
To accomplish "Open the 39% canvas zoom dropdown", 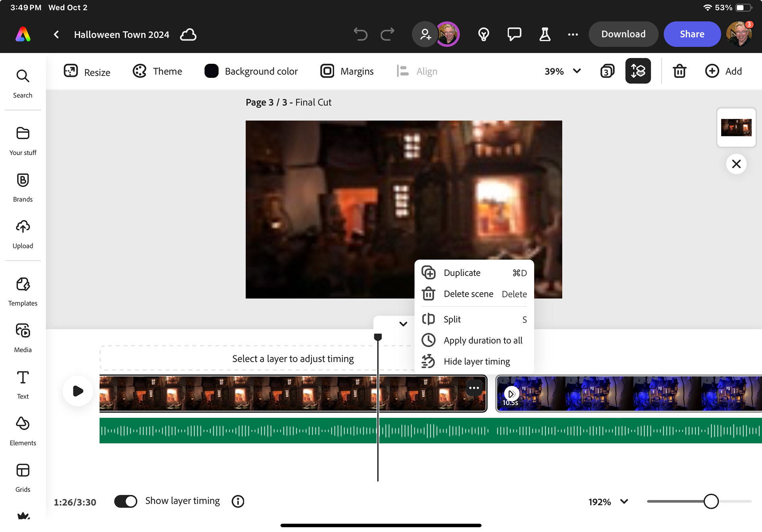I will [x=563, y=71].
